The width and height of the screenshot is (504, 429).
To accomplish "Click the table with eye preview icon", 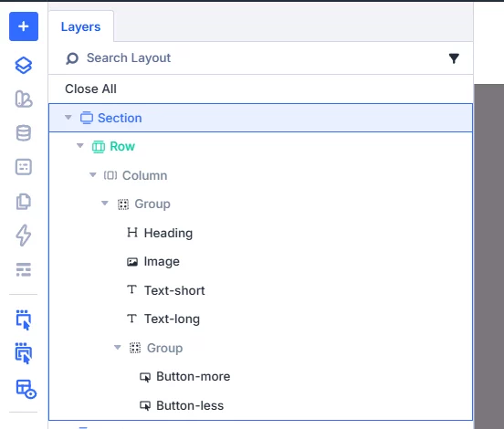I will (26, 389).
